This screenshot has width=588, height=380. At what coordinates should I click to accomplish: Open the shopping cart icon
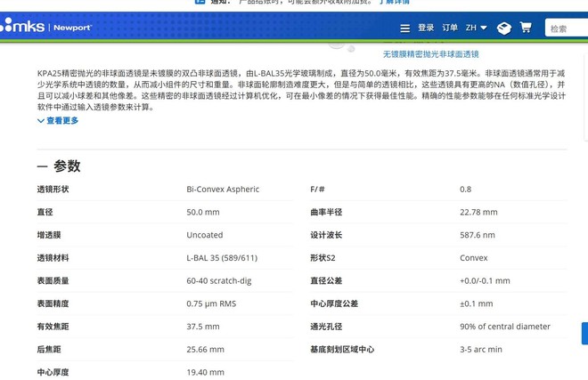click(x=526, y=28)
